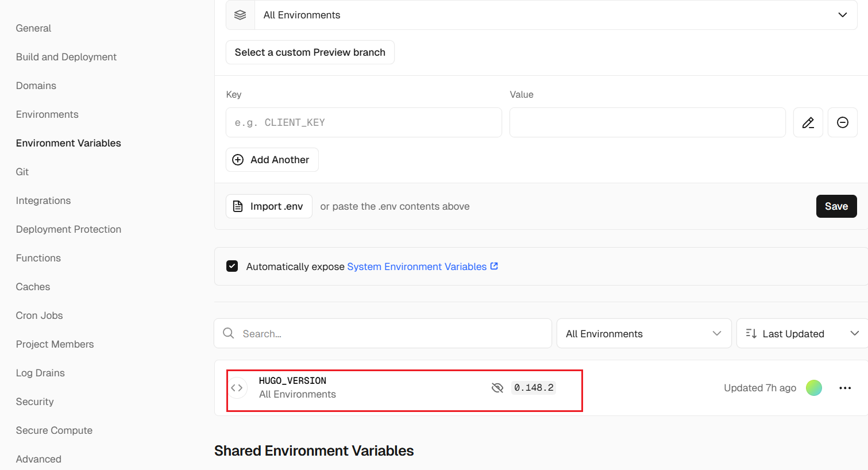Open Deployment Protection in sidebar
Image resolution: width=868 pixels, height=470 pixels.
point(68,229)
